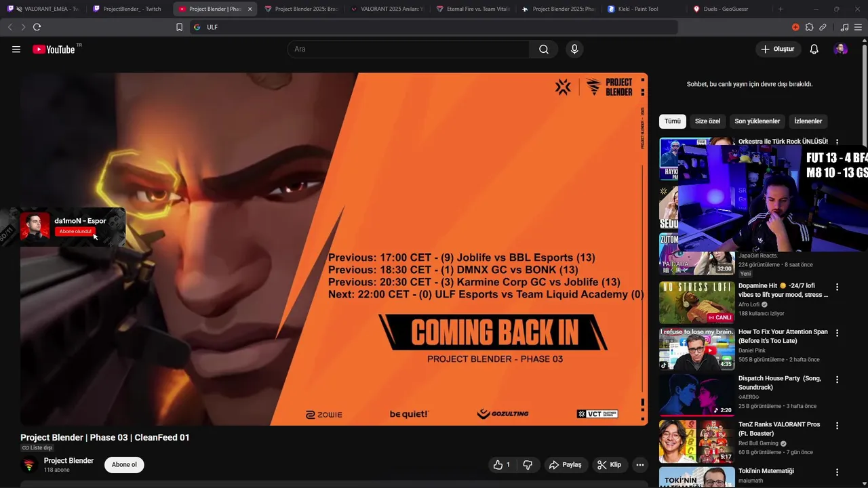The height and width of the screenshot is (488, 868).
Task: Open the YouTube hamburger guide menu
Action: click(x=16, y=49)
